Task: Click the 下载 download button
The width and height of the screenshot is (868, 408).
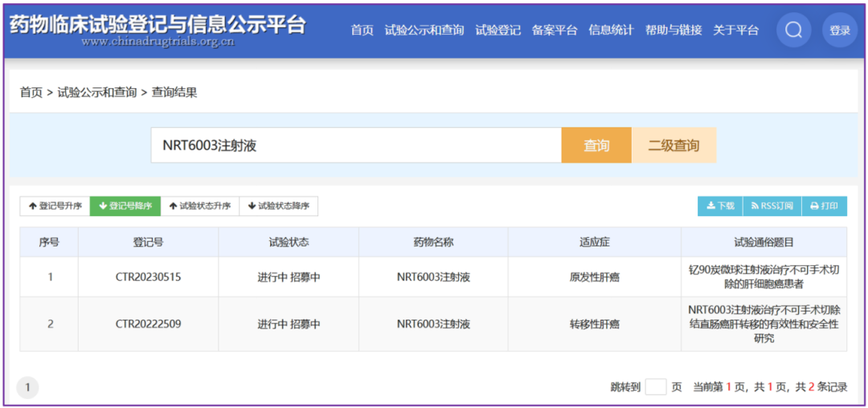Action: pyautogui.click(x=720, y=206)
